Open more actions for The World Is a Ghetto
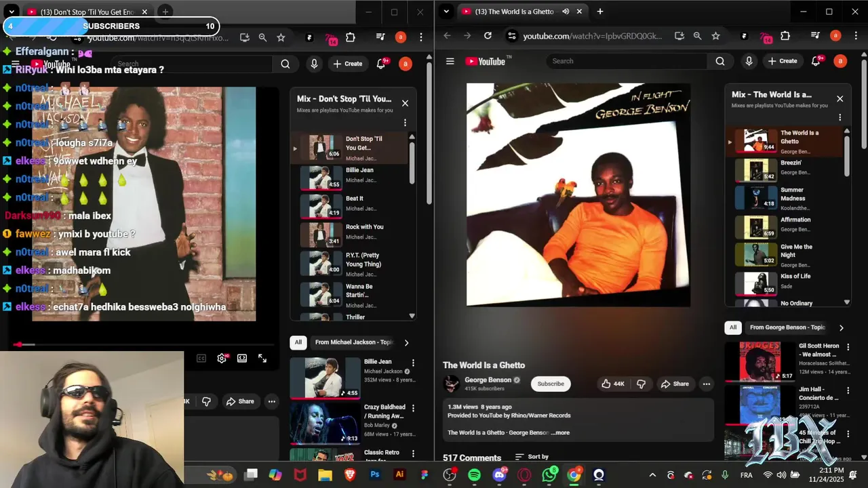The height and width of the screenshot is (488, 868). [x=706, y=384]
